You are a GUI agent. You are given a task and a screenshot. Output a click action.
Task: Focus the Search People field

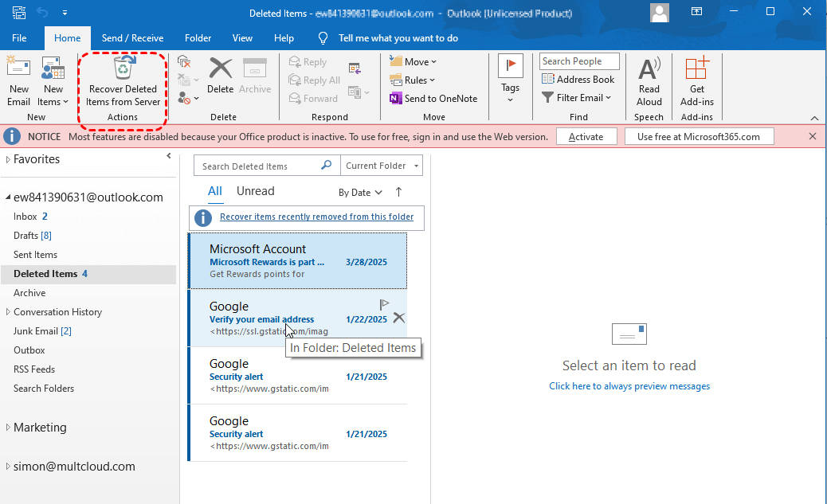pos(579,61)
